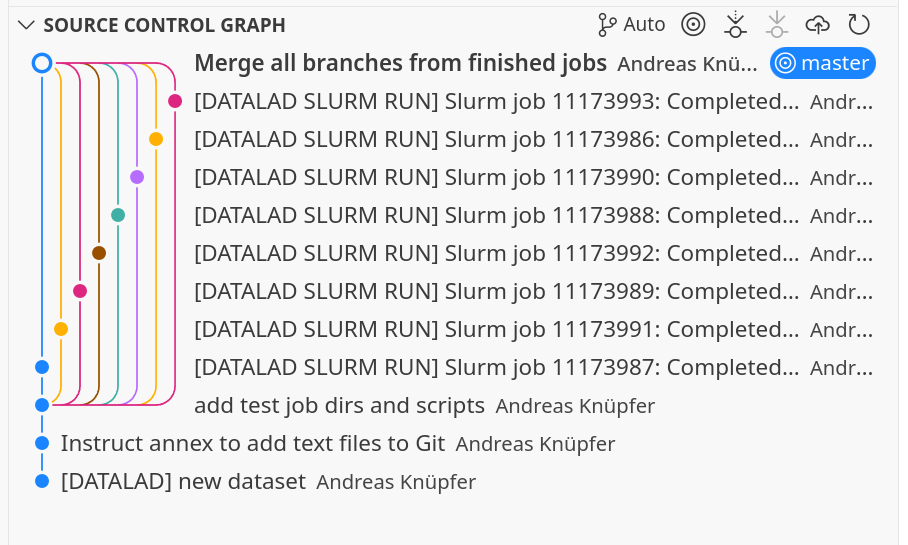Open the Slurm job 11173987 commit
Screen dimensions: 908x545
coord(496,367)
